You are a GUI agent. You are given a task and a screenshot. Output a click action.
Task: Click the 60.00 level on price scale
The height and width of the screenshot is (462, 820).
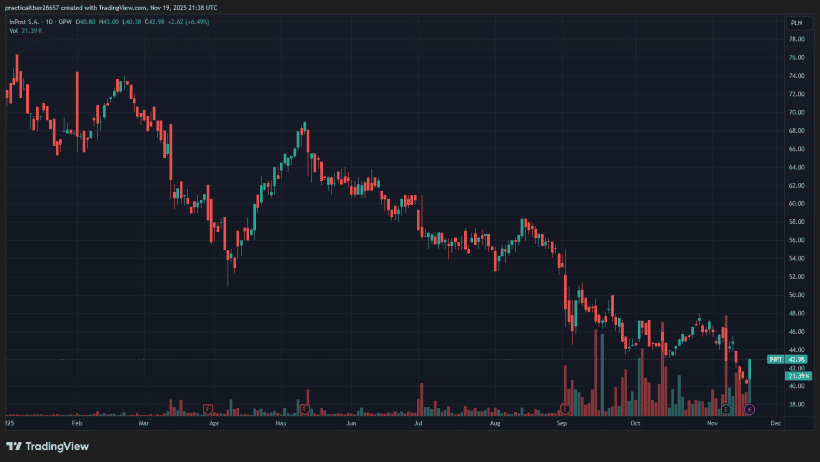click(x=797, y=204)
